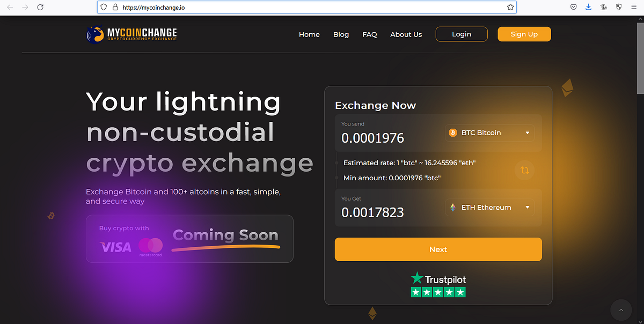This screenshot has height=324, width=644.
Task: Click the swap currencies arrows icon
Action: (524, 170)
